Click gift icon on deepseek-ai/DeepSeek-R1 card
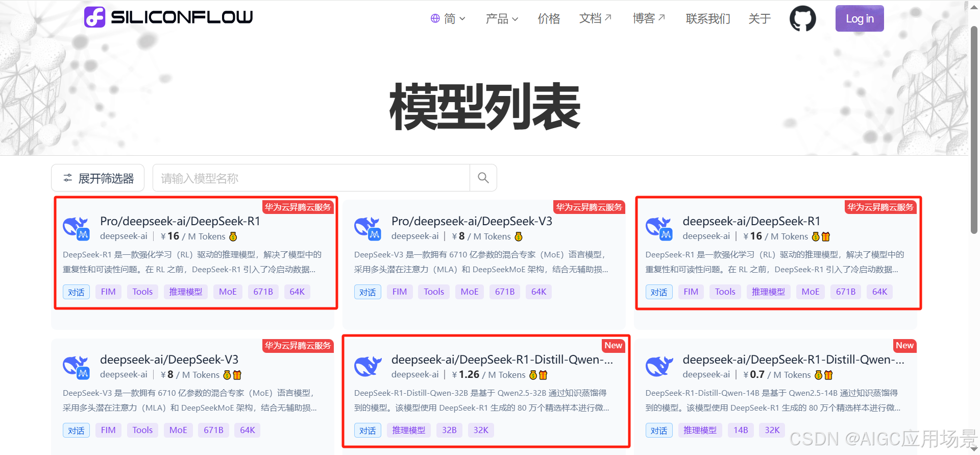Viewport: 980px width, 455px height. point(826,236)
